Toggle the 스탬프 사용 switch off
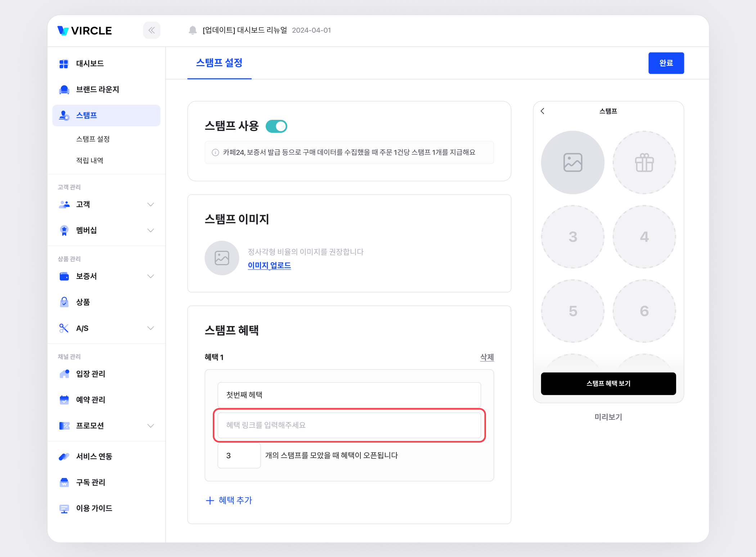 pyautogui.click(x=276, y=126)
